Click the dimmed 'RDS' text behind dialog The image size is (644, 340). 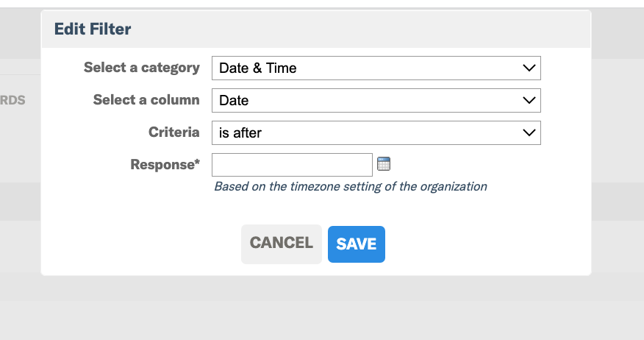click(x=12, y=100)
